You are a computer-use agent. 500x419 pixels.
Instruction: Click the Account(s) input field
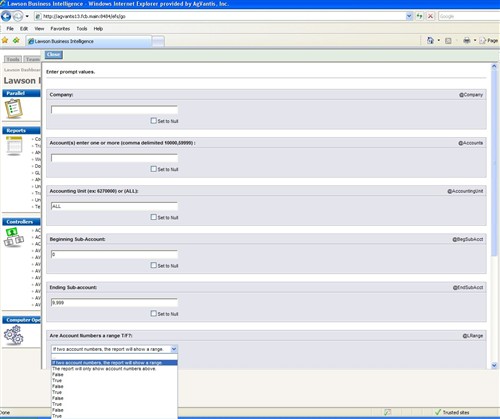click(114, 158)
